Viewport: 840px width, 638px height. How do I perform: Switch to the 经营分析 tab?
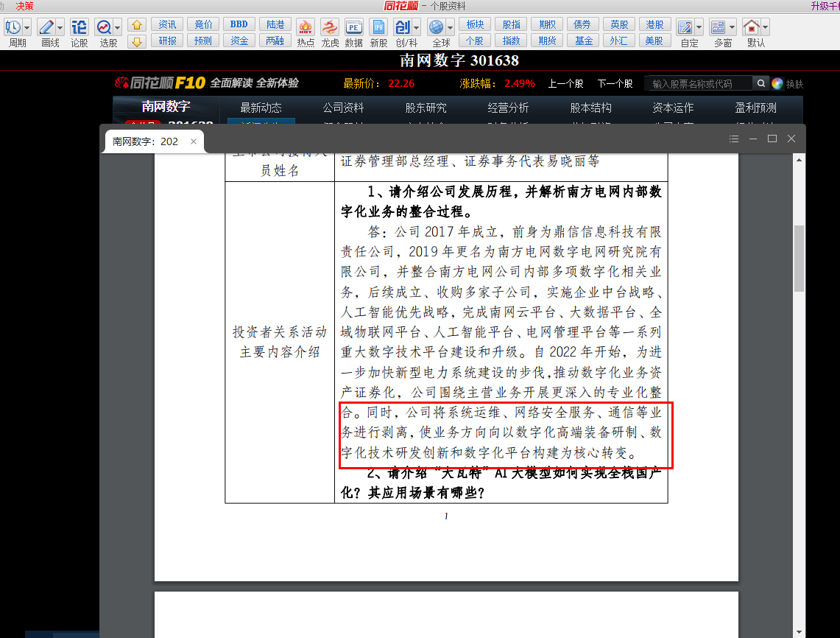[509, 108]
